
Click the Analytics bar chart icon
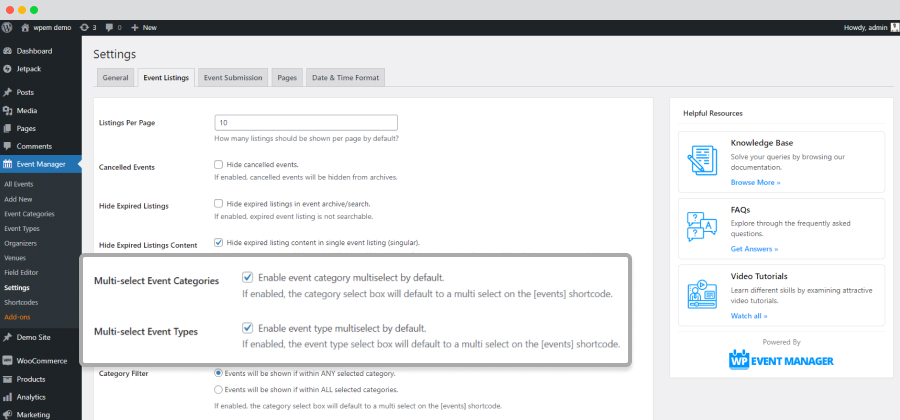click(x=7, y=397)
